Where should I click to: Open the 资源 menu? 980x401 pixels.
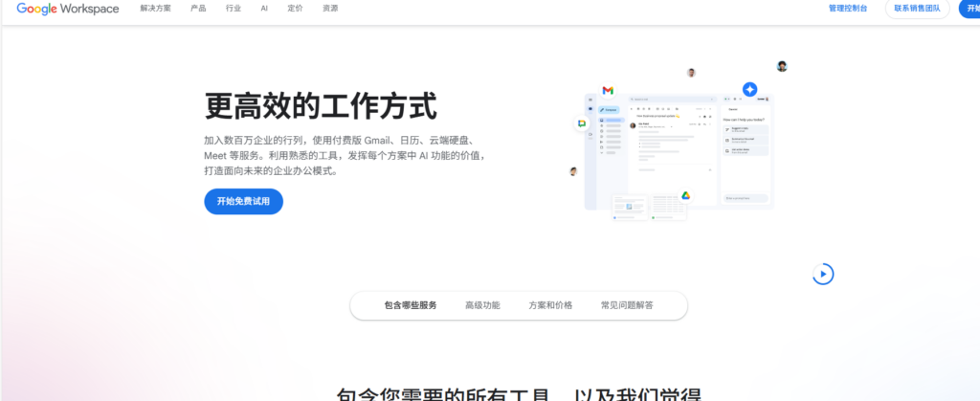[330, 9]
